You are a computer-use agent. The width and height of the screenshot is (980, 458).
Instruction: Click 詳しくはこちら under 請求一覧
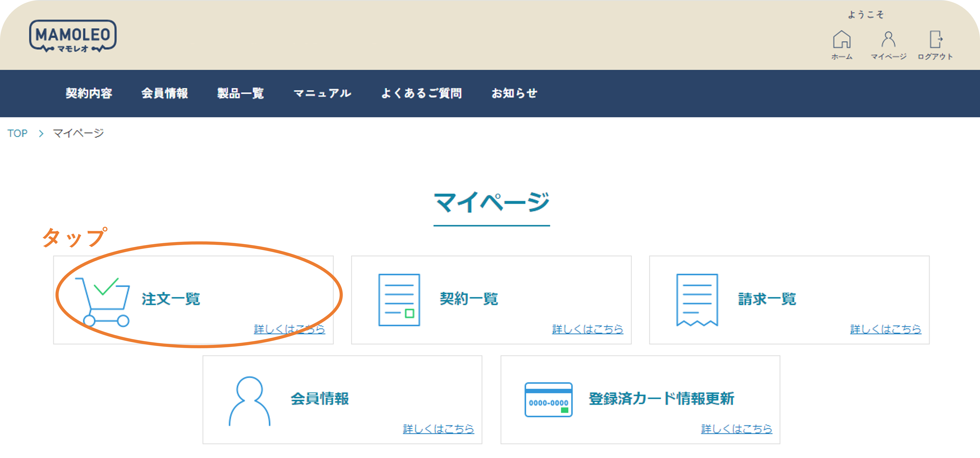tap(886, 329)
